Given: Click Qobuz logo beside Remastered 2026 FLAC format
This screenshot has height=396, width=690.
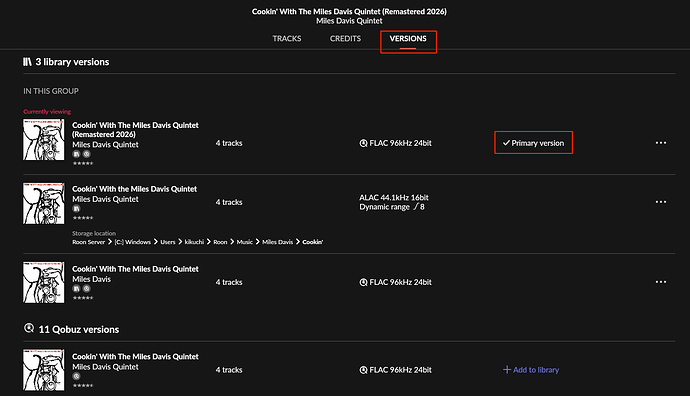Looking at the screenshot, I should tap(363, 143).
